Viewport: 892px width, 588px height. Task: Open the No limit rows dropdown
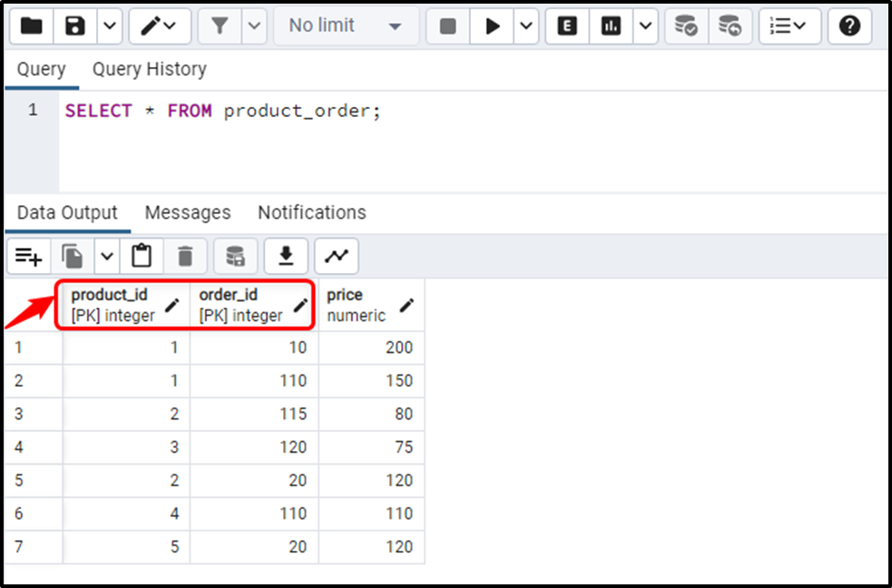[x=345, y=26]
